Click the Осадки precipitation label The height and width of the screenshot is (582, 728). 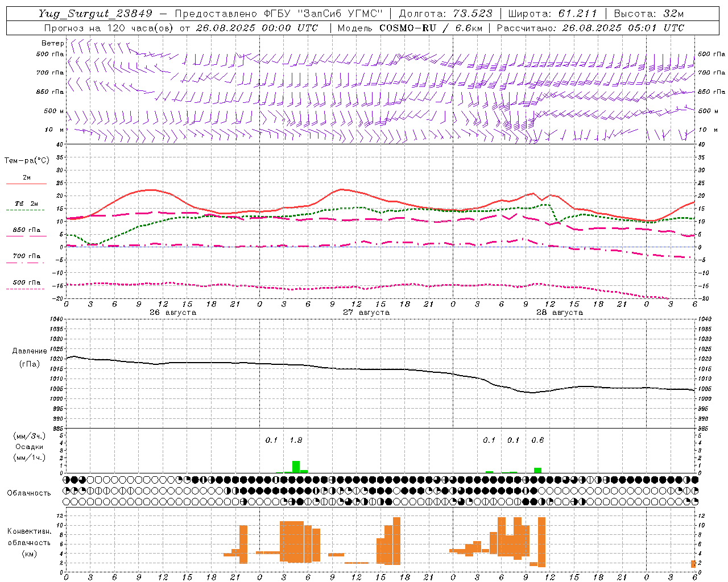(x=29, y=447)
